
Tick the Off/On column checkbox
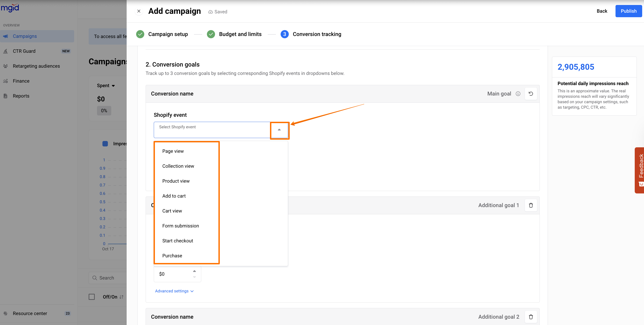point(92,297)
